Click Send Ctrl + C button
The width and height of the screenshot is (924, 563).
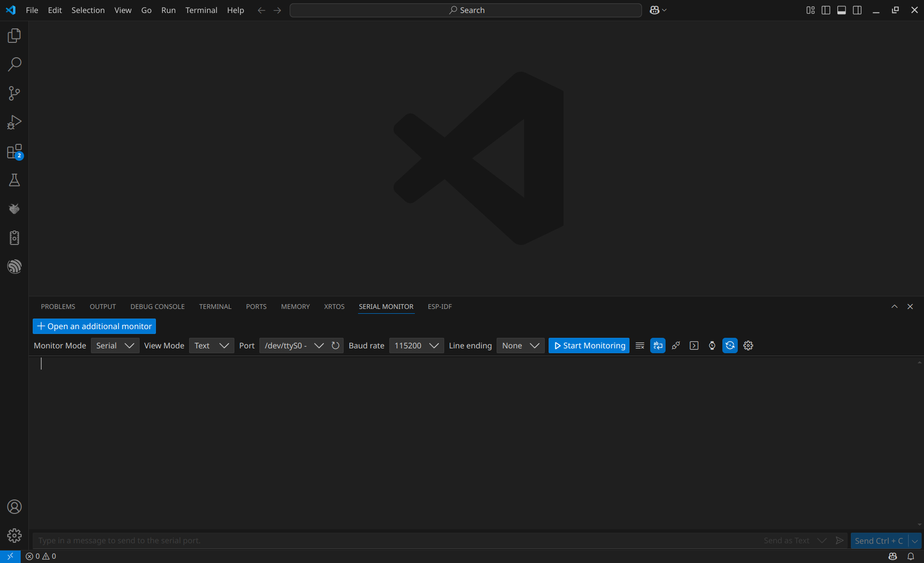[879, 541]
